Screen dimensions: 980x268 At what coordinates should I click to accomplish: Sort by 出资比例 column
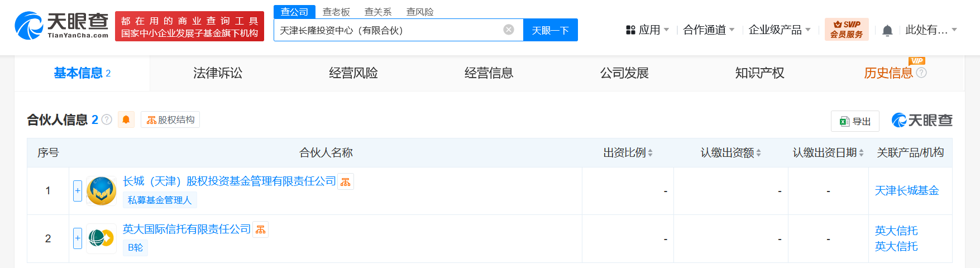[628, 153]
